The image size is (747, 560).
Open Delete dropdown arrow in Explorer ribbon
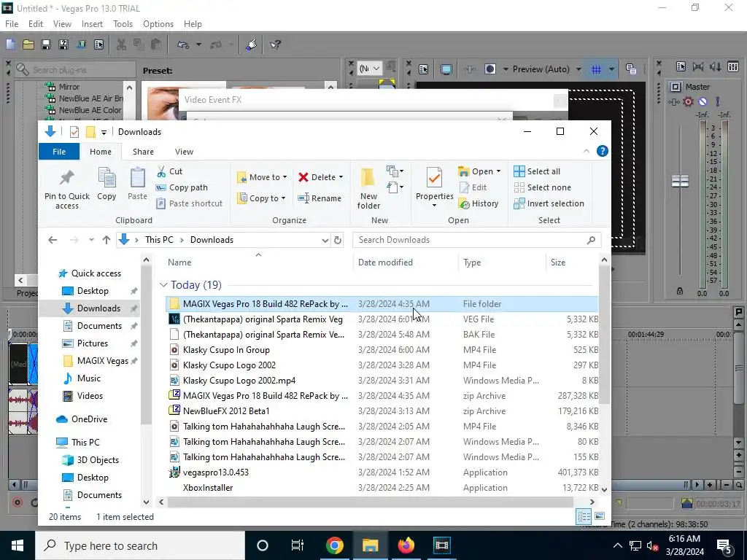tap(341, 177)
